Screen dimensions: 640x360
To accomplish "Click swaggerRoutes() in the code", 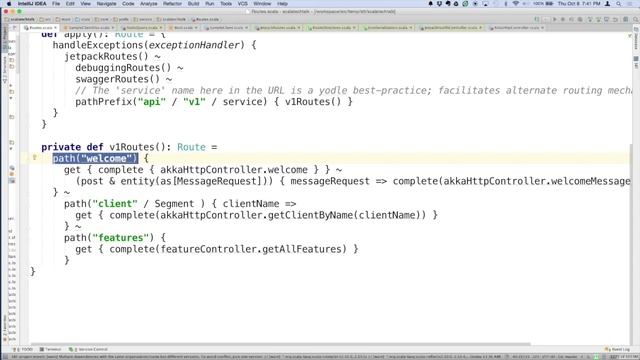I will (x=118, y=79).
